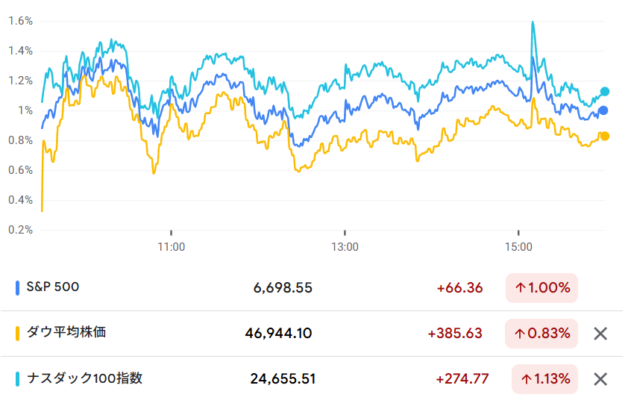This screenshot has height=400, width=631.
Task: Click the ↑0.83% badge for ダウ平均株価
Action: [x=542, y=333]
